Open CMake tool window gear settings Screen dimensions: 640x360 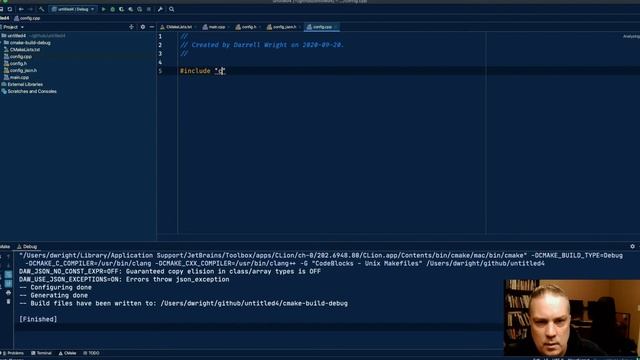[x=633, y=247]
